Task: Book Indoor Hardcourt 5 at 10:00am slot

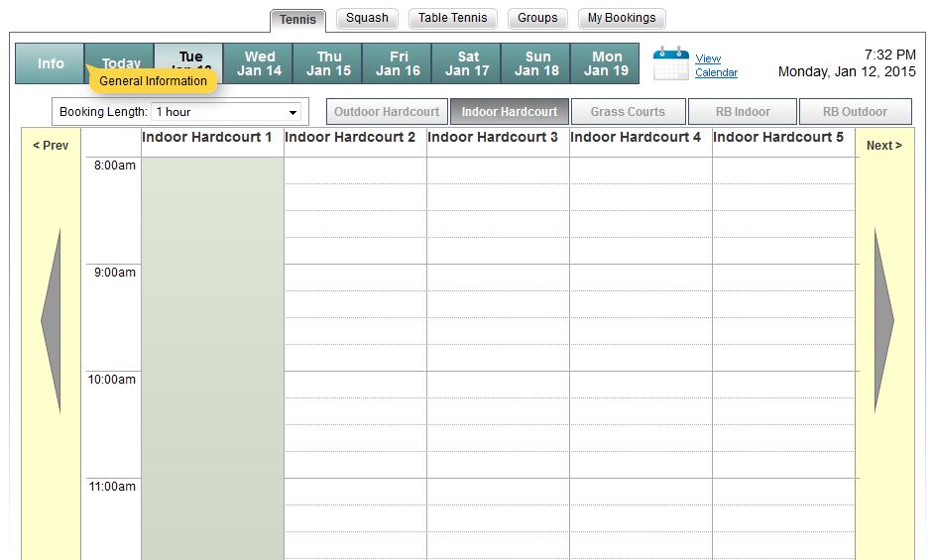Action: click(783, 385)
